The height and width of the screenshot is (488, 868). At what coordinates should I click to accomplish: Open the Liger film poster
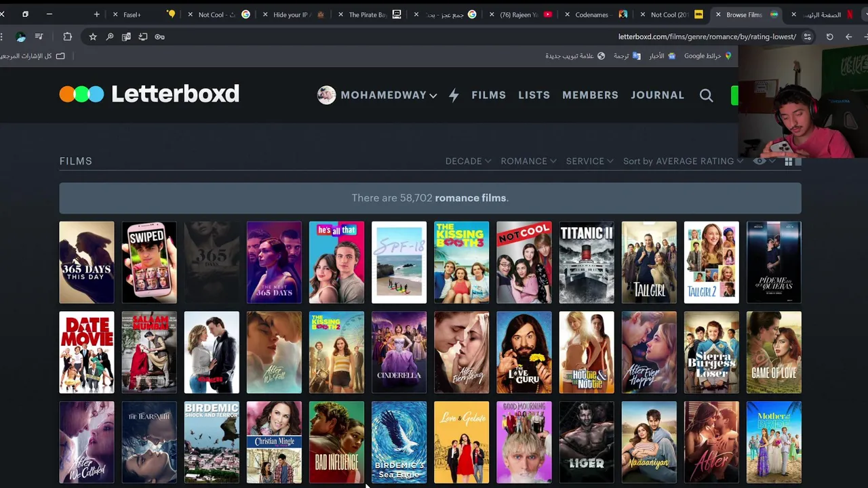coord(587,443)
